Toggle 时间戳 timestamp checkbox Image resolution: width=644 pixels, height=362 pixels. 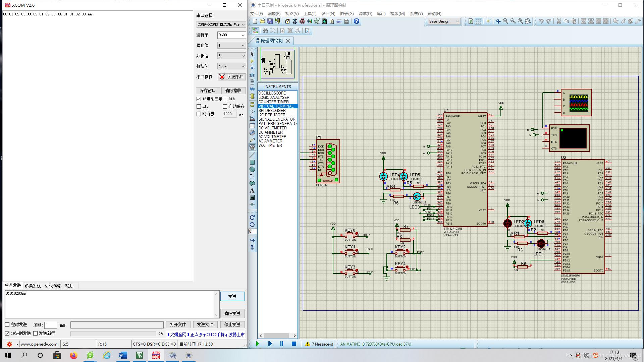tap(199, 114)
